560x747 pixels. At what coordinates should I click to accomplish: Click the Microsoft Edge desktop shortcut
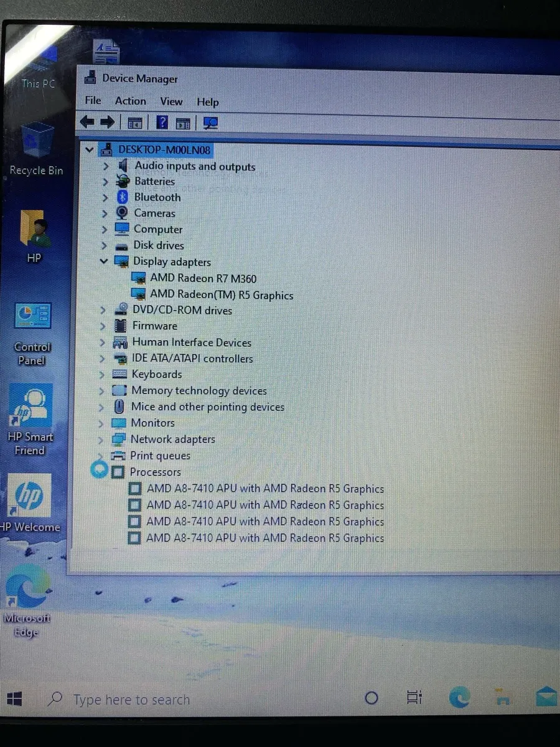(x=27, y=600)
